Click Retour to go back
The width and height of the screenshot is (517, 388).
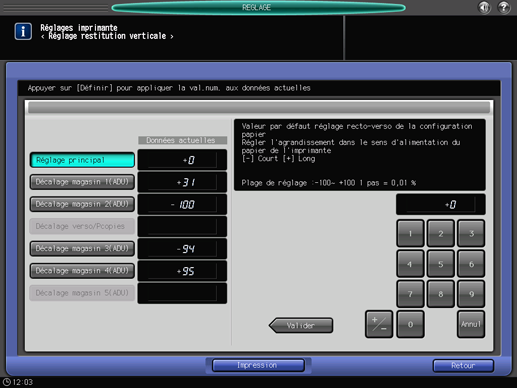click(x=463, y=366)
